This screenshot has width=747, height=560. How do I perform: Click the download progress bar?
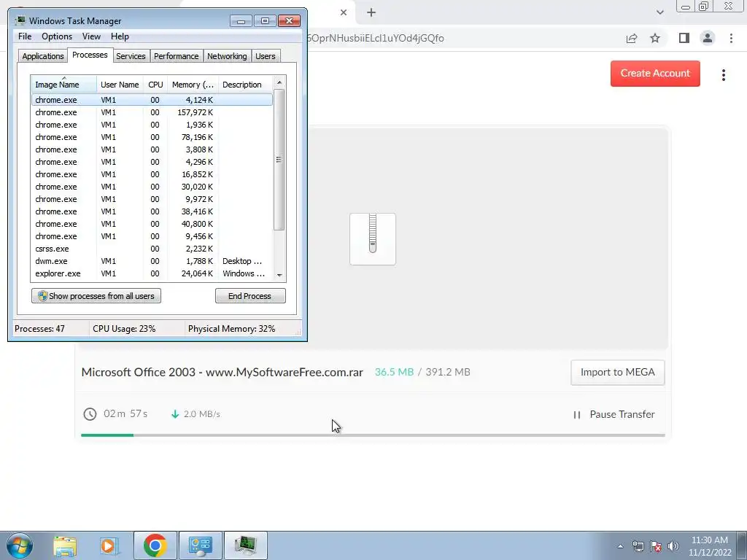(373, 435)
